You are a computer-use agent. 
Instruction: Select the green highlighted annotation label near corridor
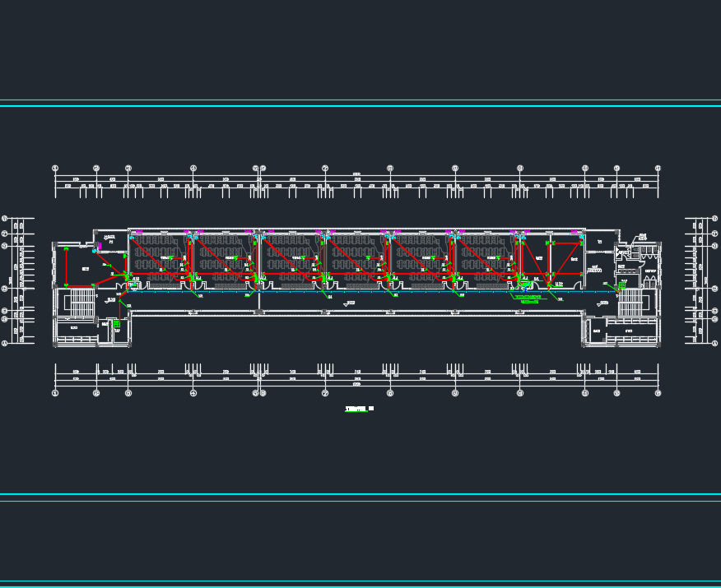530,299
